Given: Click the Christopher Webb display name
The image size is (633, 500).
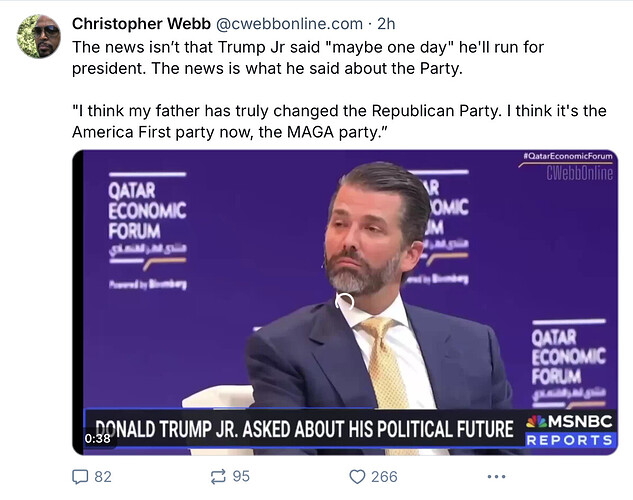Looking at the screenshot, I should 141,24.
